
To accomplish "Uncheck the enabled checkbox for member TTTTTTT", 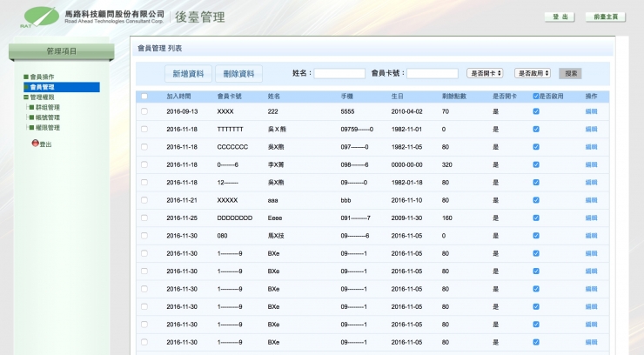I will 536,129.
